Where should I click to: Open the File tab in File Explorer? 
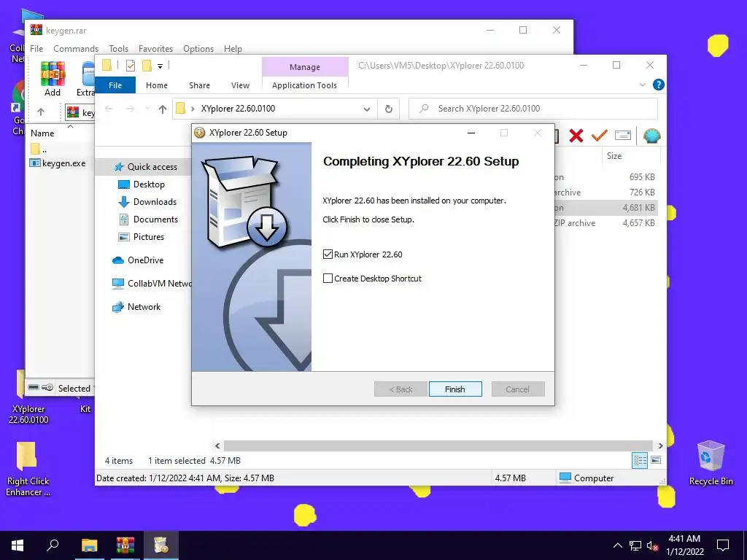(x=115, y=85)
